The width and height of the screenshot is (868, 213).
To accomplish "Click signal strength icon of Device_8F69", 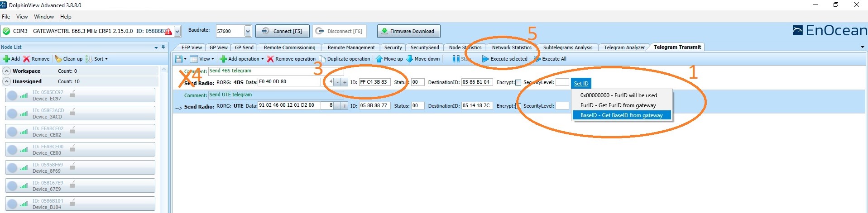I will pyautogui.click(x=24, y=167).
